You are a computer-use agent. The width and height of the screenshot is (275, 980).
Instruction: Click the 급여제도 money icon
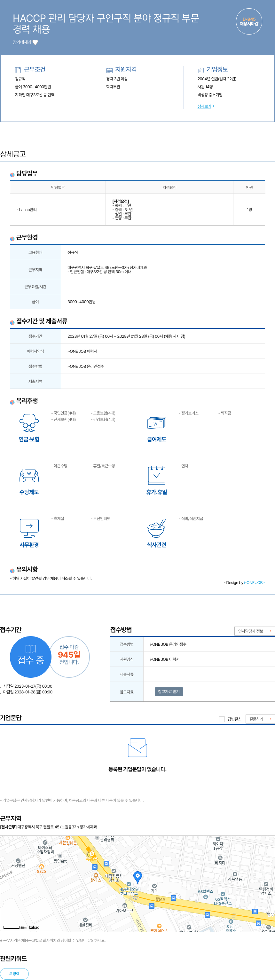tap(157, 423)
